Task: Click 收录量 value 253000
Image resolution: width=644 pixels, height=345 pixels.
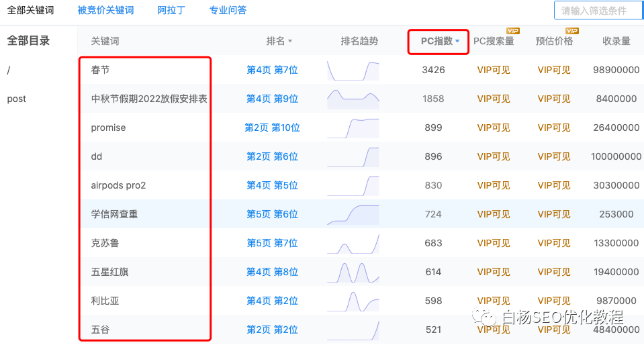Action: pos(616,214)
